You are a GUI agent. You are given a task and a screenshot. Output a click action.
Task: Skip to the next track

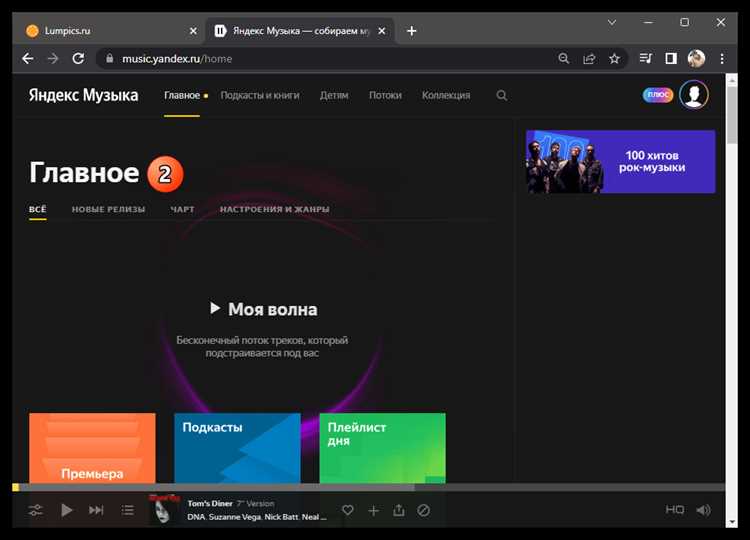tap(96, 510)
